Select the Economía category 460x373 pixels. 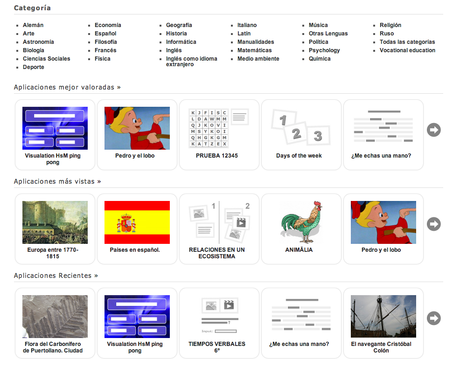(x=108, y=25)
